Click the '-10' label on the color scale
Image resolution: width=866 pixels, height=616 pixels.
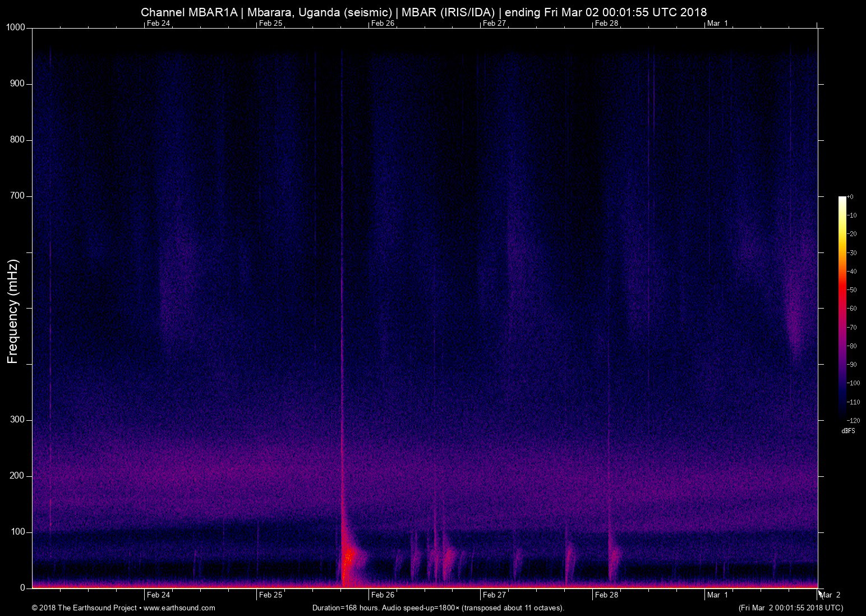[x=851, y=215]
